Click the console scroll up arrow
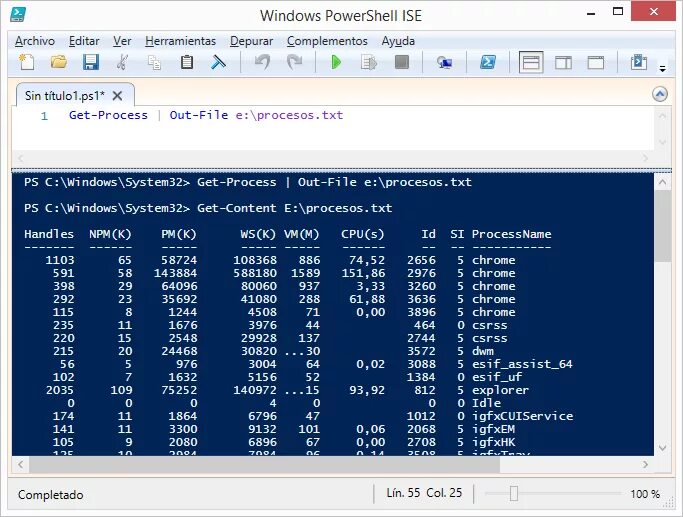The height and width of the screenshot is (517, 683). tap(663, 182)
